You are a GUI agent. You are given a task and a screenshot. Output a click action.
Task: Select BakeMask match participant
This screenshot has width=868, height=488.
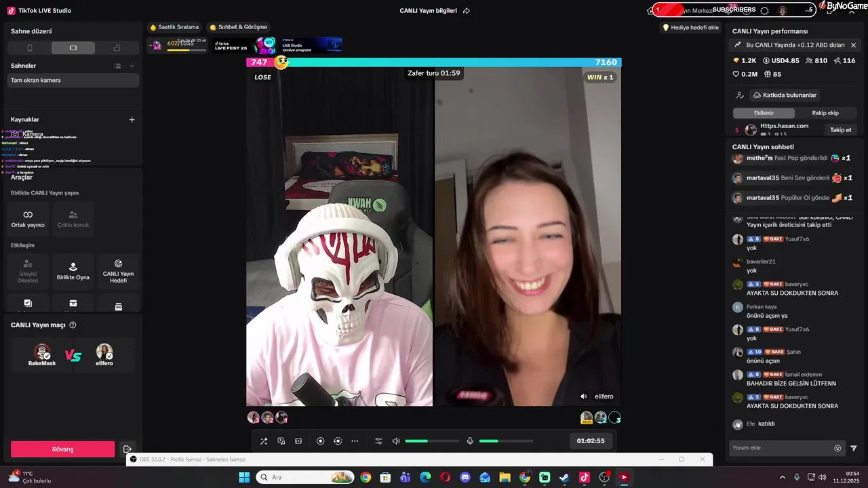[x=42, y=355]
